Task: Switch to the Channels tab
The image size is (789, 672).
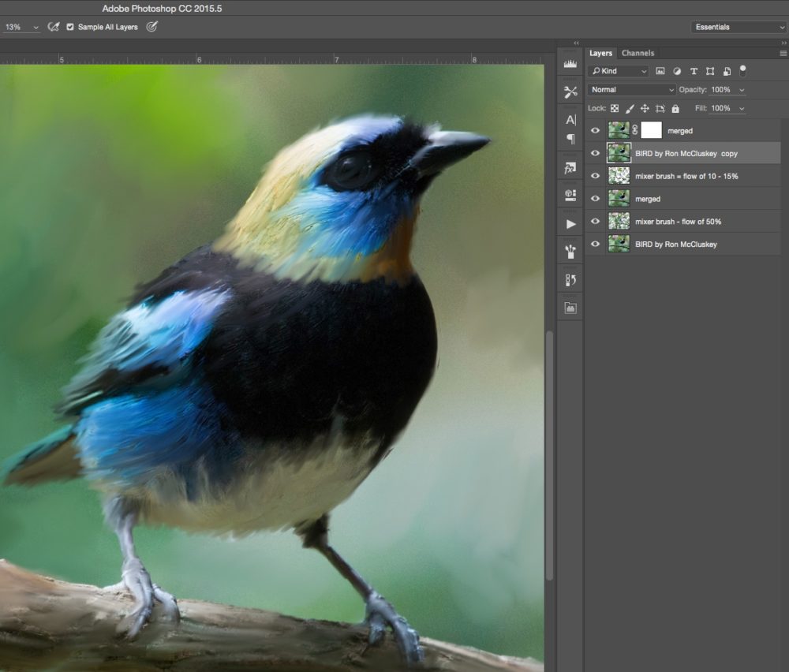Action: coord(638,53)
